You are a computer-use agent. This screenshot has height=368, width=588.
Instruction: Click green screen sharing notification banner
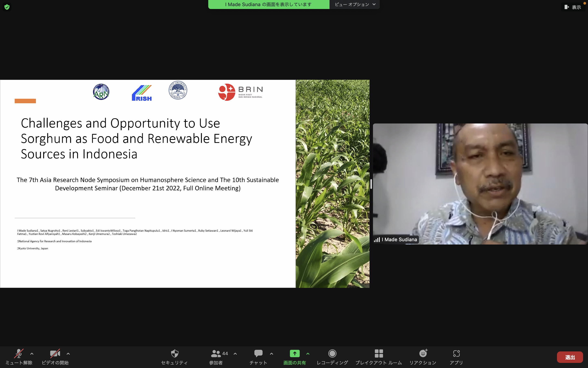click(x=269, y=4)
